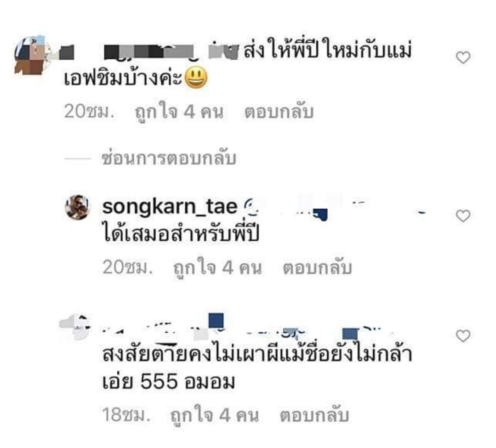Click the 18ชม. timestamp on the last comment

126,415
